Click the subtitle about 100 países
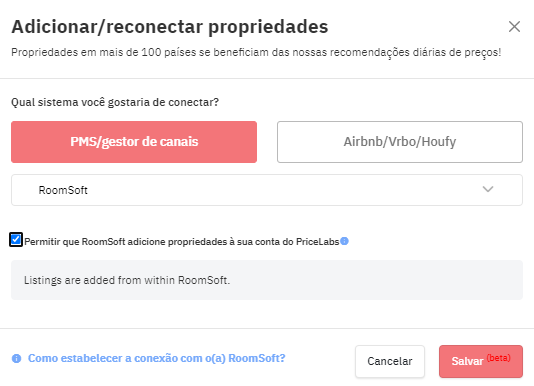Image resolution: width=534 pixels, height=386 pixels. pos(256,53)
